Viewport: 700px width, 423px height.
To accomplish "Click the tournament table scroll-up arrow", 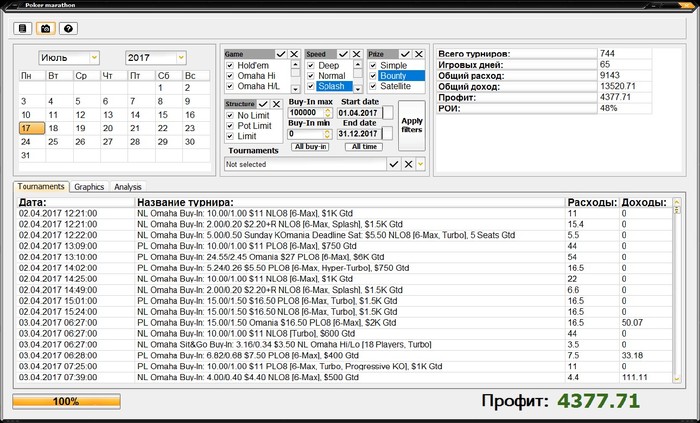I will point(677,203).
